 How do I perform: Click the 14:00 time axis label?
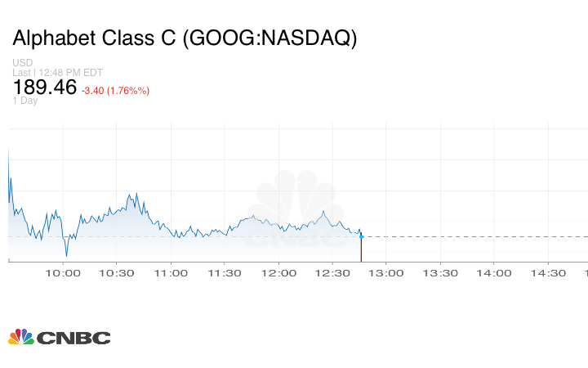click(x=494, y=273)
